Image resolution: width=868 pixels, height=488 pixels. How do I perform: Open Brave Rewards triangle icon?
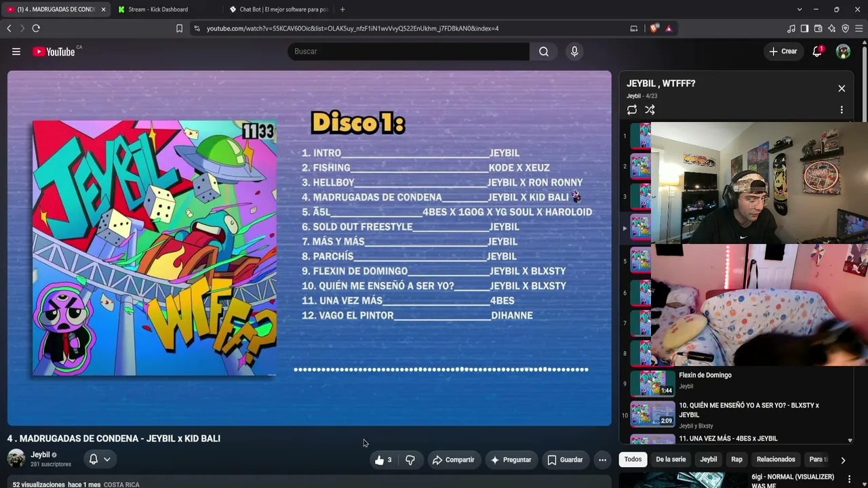[x=669, y=28]
